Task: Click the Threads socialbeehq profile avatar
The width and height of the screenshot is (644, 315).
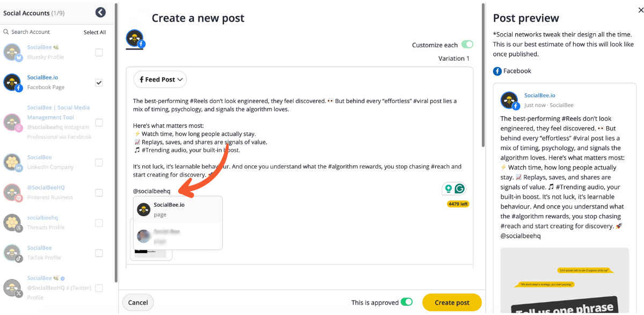Action: (x=12, y=223)
